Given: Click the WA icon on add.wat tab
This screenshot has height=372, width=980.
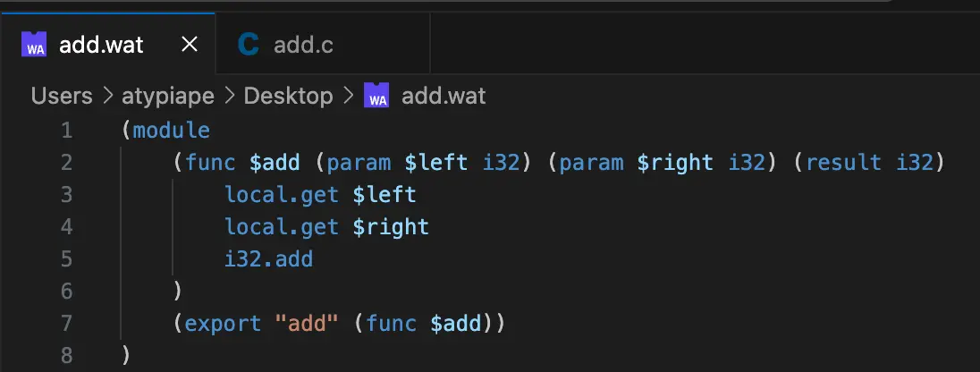Looking at the screenshot, I should click(34, 45).
